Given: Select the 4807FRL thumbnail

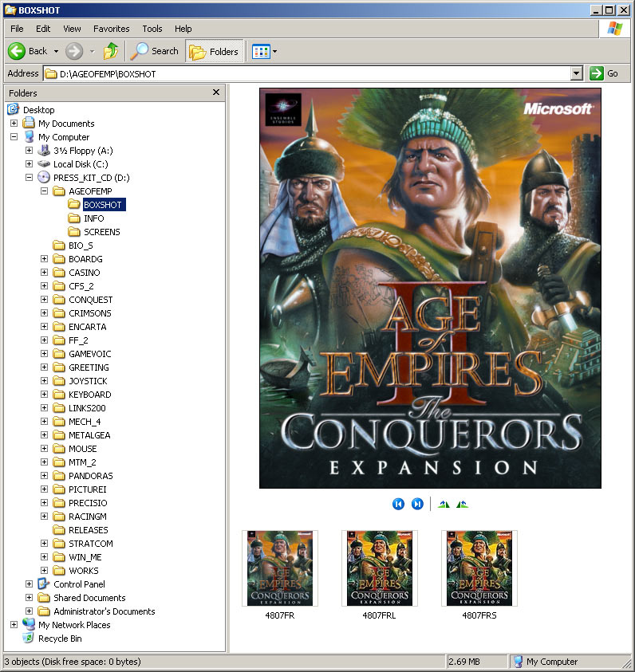Looking at the screenshot, I should [379, 568].
